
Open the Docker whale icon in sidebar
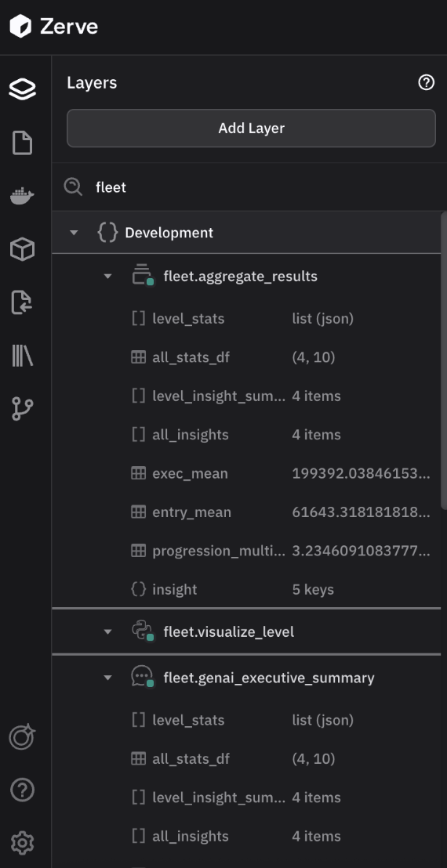[23, 196]
